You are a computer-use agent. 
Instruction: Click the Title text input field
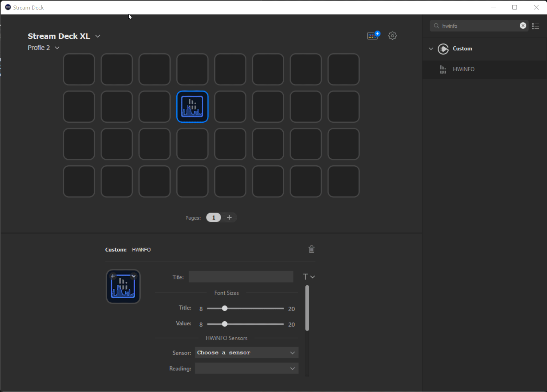pos(241,277)
